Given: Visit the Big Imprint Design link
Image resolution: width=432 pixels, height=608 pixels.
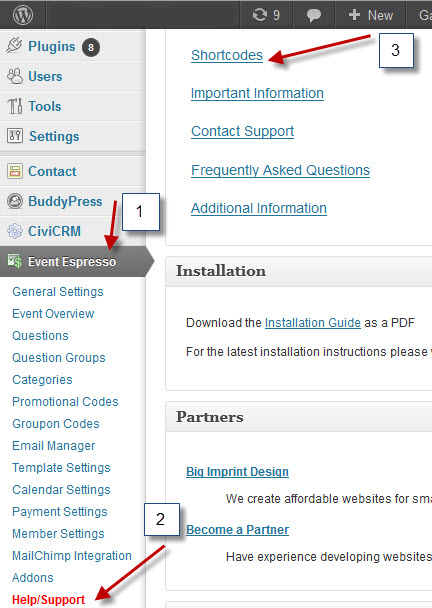Looking at the screenshot, I should click(x=237, y=472).
